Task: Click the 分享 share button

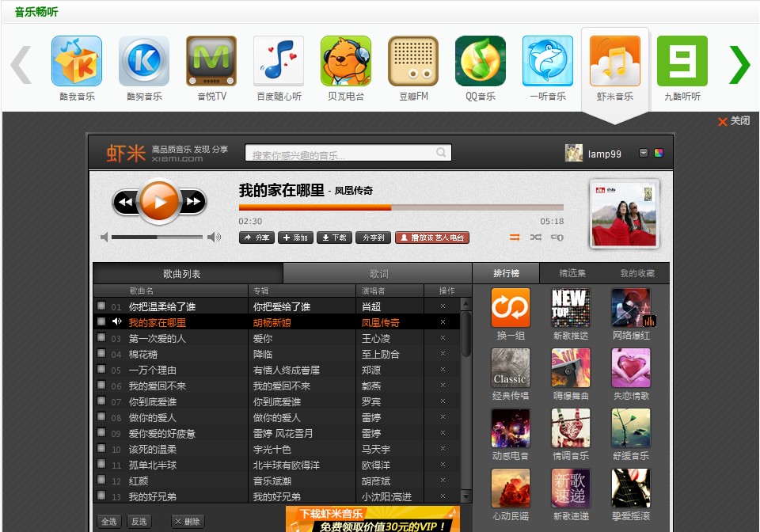Action: point(256,237)
